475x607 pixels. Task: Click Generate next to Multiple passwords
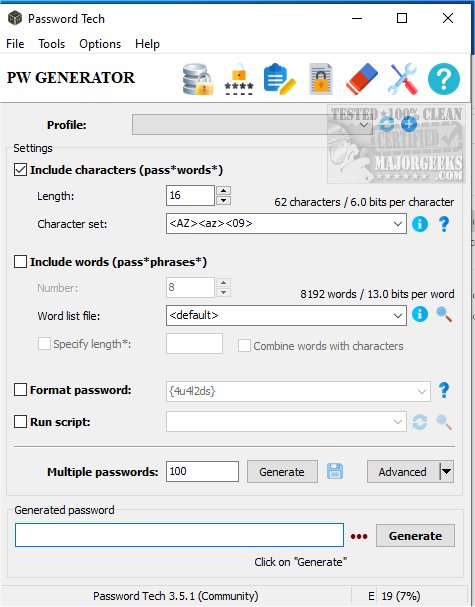click(x=282, y=472)
